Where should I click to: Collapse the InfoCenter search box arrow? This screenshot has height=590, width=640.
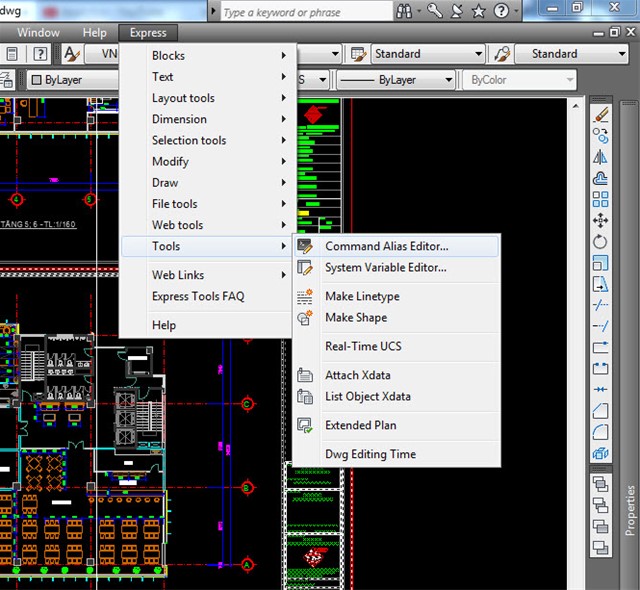click(213, 11)
